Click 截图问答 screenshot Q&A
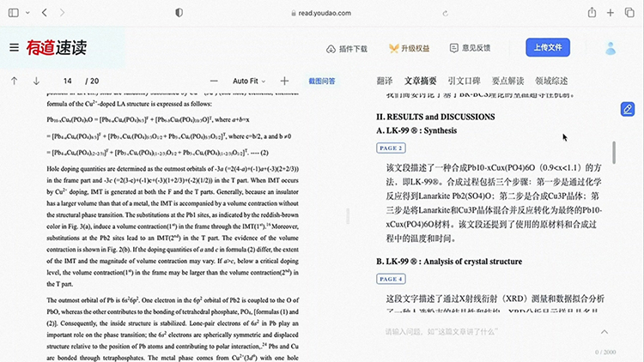Viewport: 644px width, 362px height. click(x=322, y=81)
